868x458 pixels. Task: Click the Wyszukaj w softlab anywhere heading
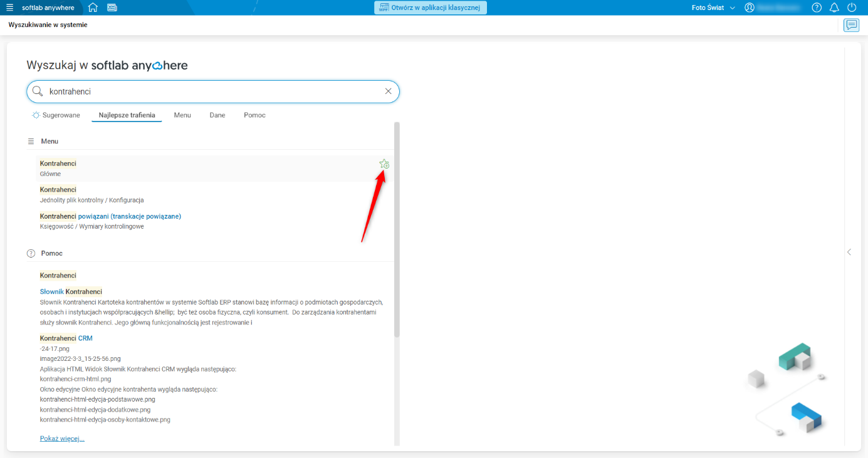(107, 65)
